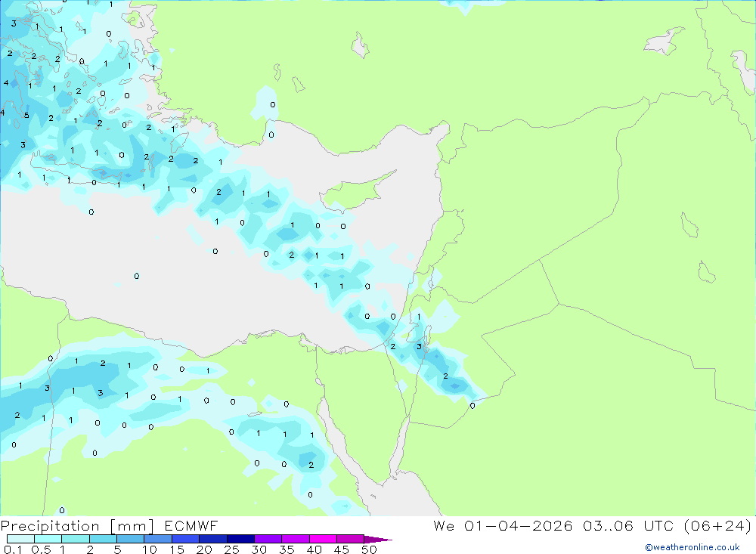Click the legend scale label '45'
Image resolution: width=756 pixels, height=554 pixels.
point(342,549)
